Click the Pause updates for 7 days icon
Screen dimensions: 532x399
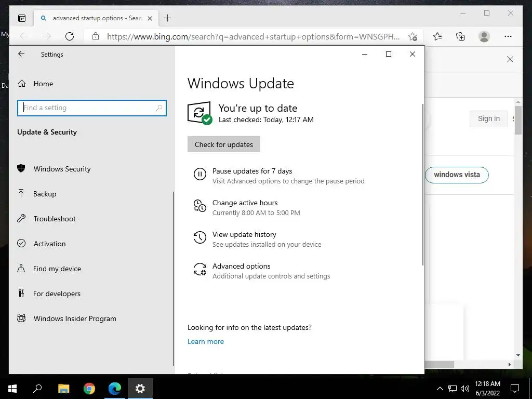(x=200, y=174)
